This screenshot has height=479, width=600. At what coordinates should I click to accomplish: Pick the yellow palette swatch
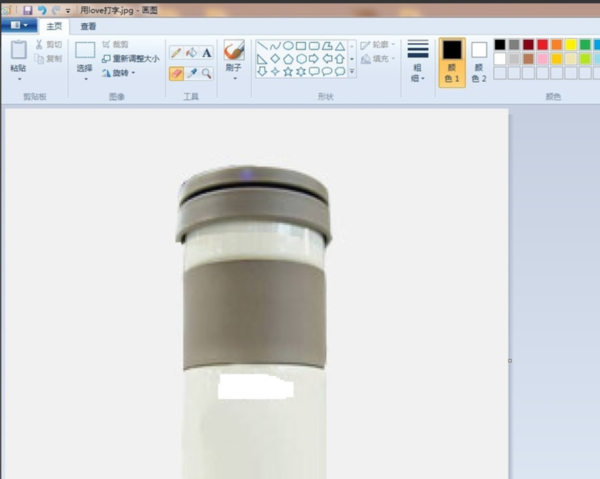tap(571, 45)
